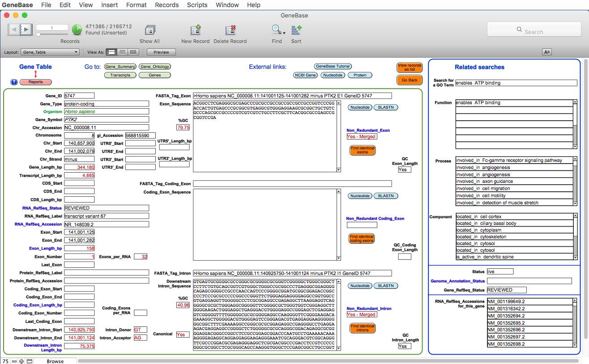Viewport: 589px width, 364px height.
Task: Click the Gene_ID field showing 5747
Action: 79,96
